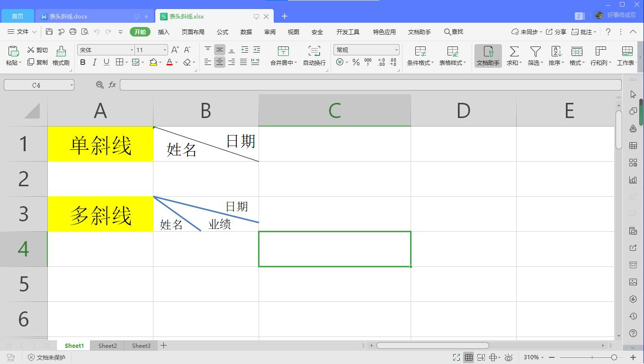644x364 pixels.
Task: Select the Filter tool
Action: pyautogui.click(x=535, y=56)
